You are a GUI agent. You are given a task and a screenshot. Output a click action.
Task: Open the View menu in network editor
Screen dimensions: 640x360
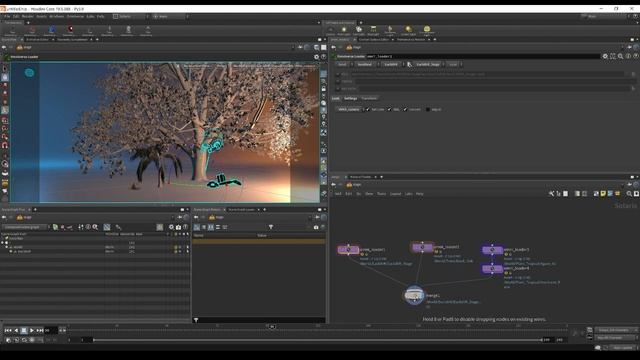pyautogui.click(x=369, y=193)
